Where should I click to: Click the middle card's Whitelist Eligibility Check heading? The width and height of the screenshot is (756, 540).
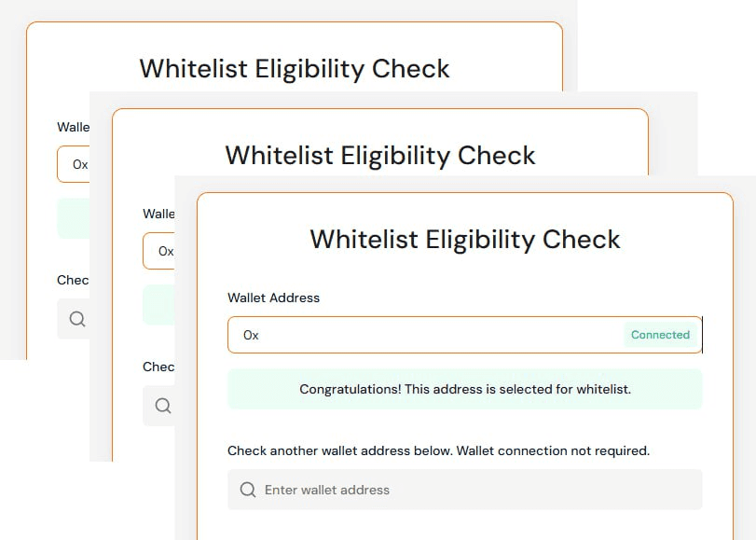(x=379, y=155)
